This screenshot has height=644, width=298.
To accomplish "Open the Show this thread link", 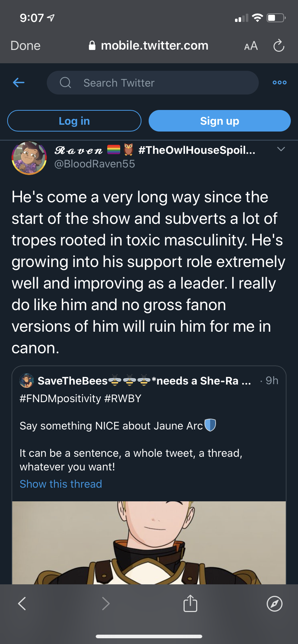I will tap(61, 484).
